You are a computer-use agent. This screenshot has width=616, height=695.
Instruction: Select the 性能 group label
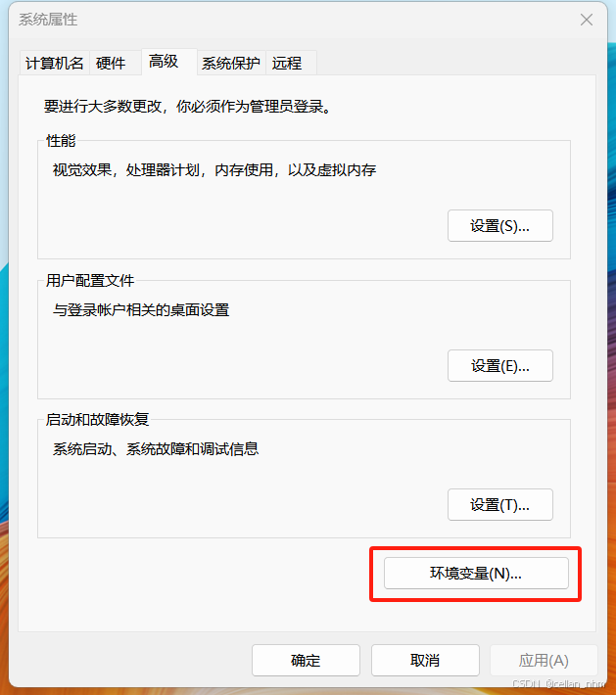61,141
